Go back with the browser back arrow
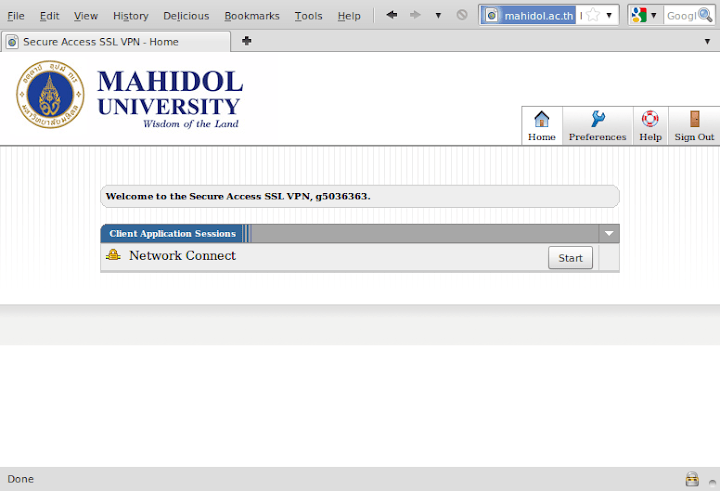The width and height of the screenshot is (720, 491). click(x=392, y=15)
